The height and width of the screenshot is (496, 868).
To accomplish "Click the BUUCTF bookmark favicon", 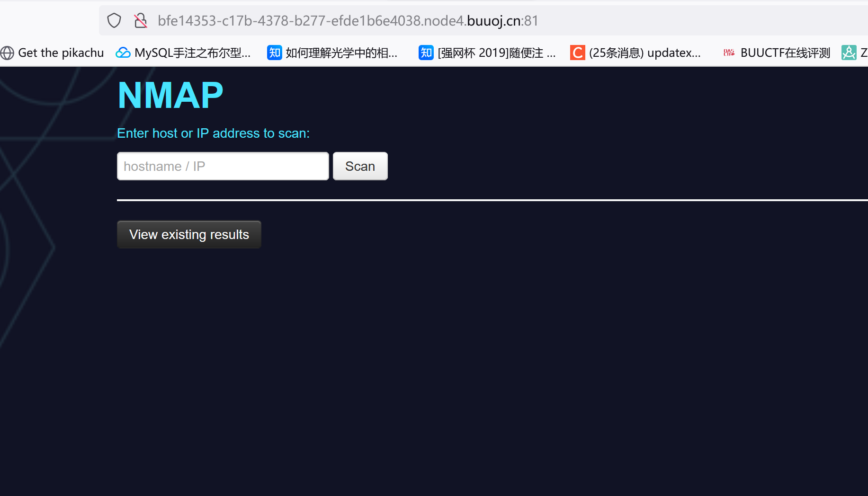I will point(729,53).
